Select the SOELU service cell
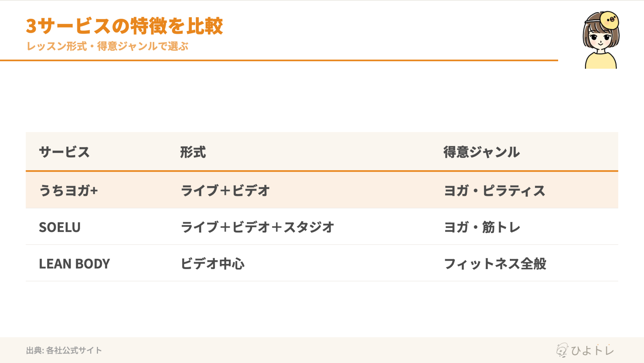 pos(60,227)
